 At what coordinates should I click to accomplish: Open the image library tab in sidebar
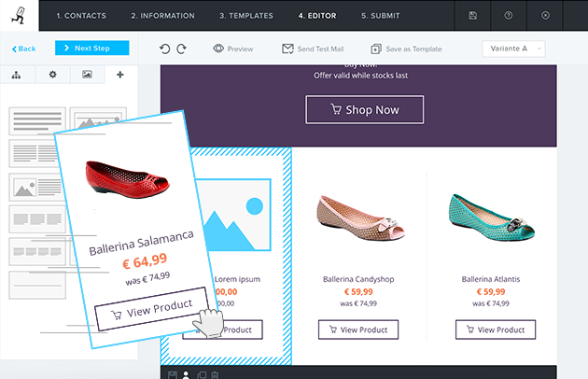pos(87,75)
